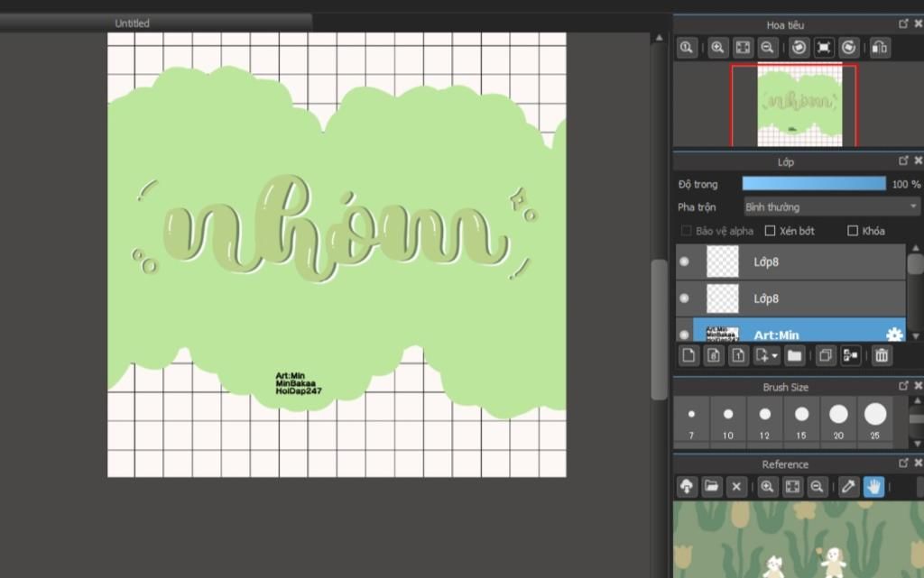Open the add-layer dropdown arrow
Image resolution: width=924 pixels, height=578 pixels.
pyautogui.click(x=775, y=355)
